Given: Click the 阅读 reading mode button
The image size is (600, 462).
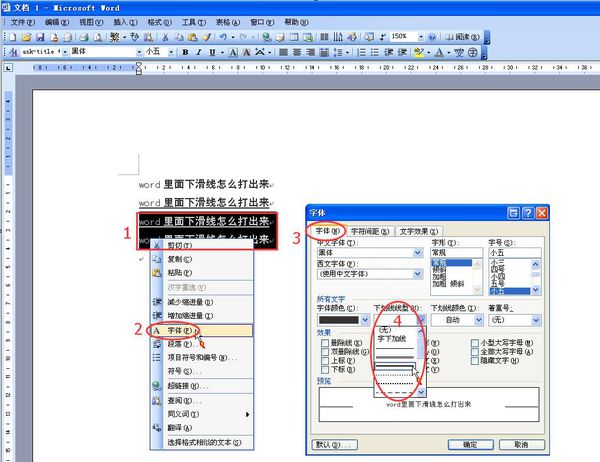Looking at the screenshot, I should [x=462, y=37].
